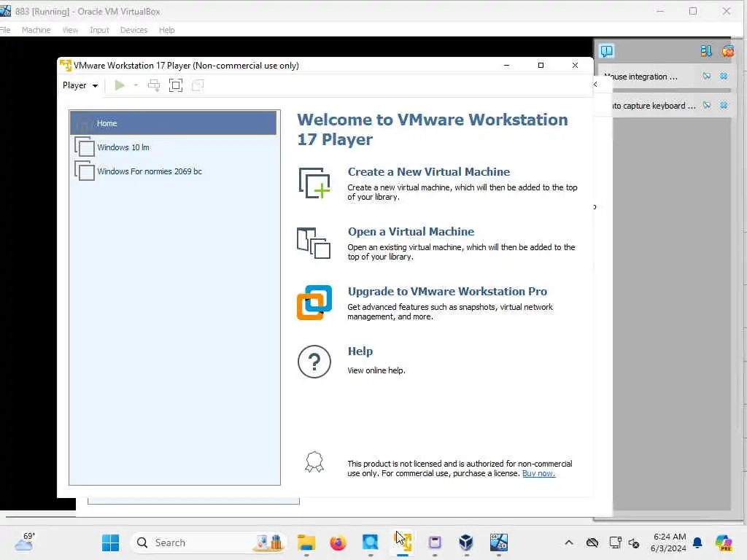747x560 pixels.
Task: Enter full screen mode with toolbar icon
Action: point(176,86)
